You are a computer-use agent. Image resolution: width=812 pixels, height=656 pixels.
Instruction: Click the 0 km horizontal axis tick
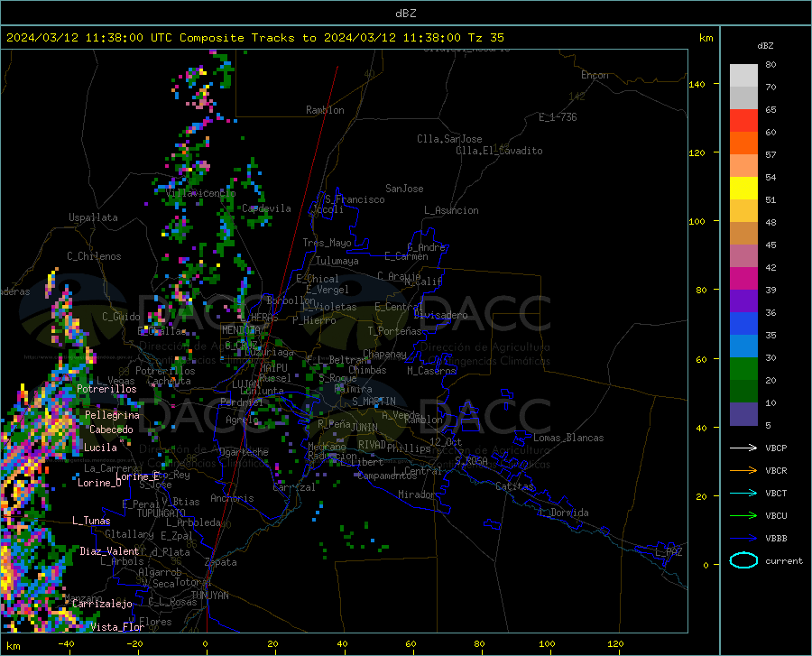(x=206, y=644)
